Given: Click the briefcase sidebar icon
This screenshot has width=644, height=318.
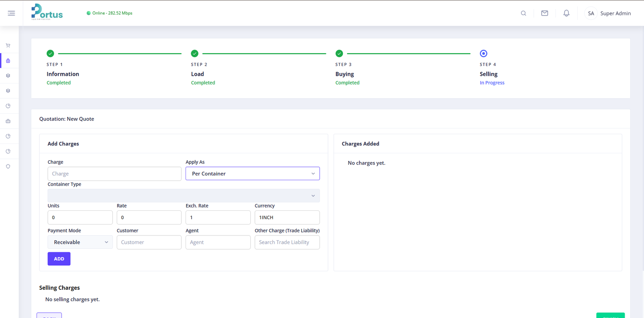Looking at the screenshot, I should tap(8, 121).
